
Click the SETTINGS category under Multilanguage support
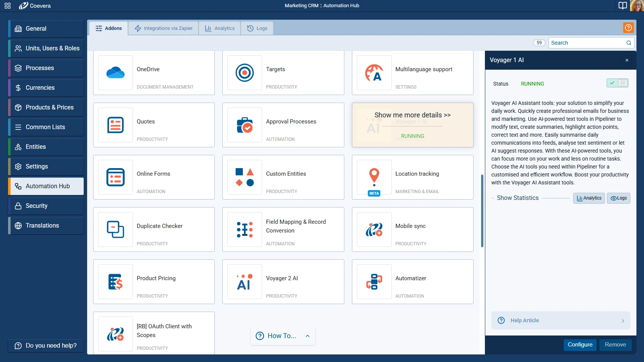tap(406, 87)
